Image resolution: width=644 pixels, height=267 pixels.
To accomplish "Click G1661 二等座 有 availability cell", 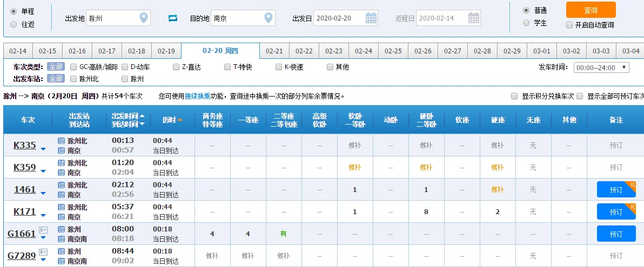I will [x=284, y=234].
